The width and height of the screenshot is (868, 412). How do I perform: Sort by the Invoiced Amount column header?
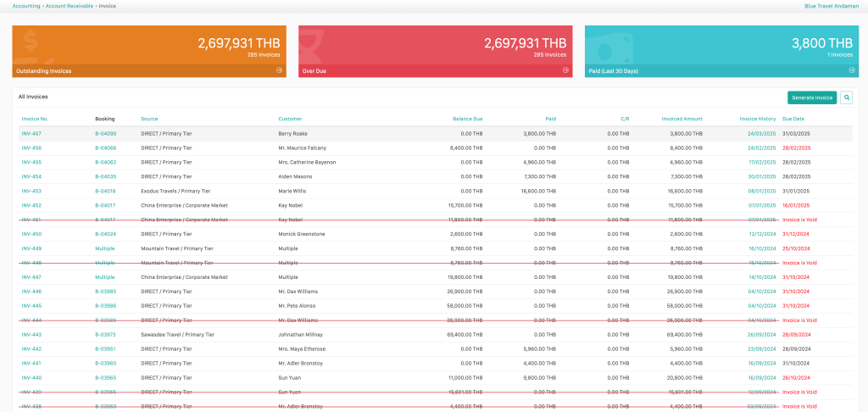pos(682,119)
